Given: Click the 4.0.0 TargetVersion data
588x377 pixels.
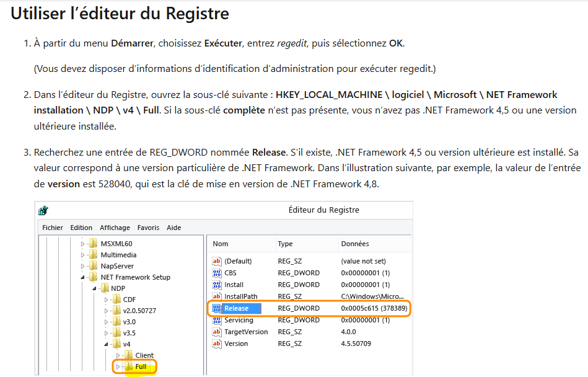Looking at the screenshot, I should point(348,332).
